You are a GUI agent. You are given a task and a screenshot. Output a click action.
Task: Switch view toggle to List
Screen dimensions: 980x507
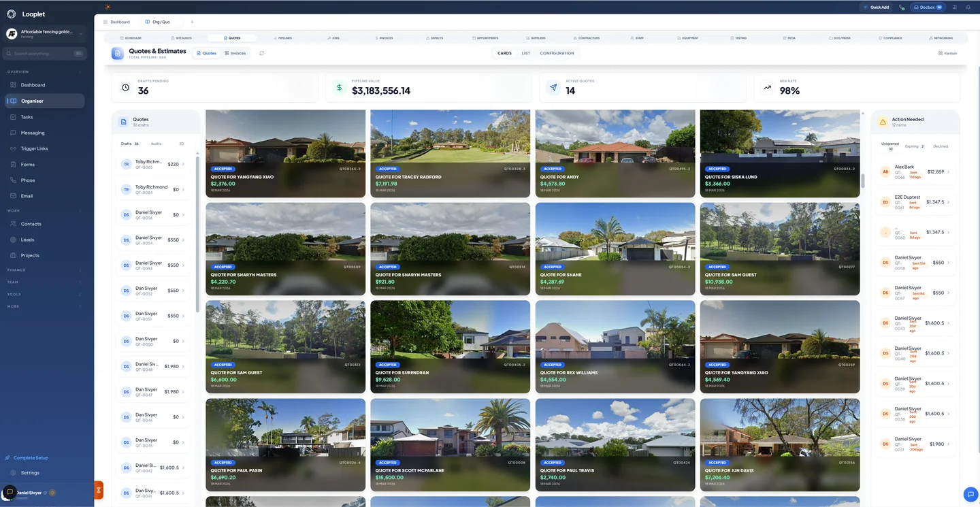(526, 53)
